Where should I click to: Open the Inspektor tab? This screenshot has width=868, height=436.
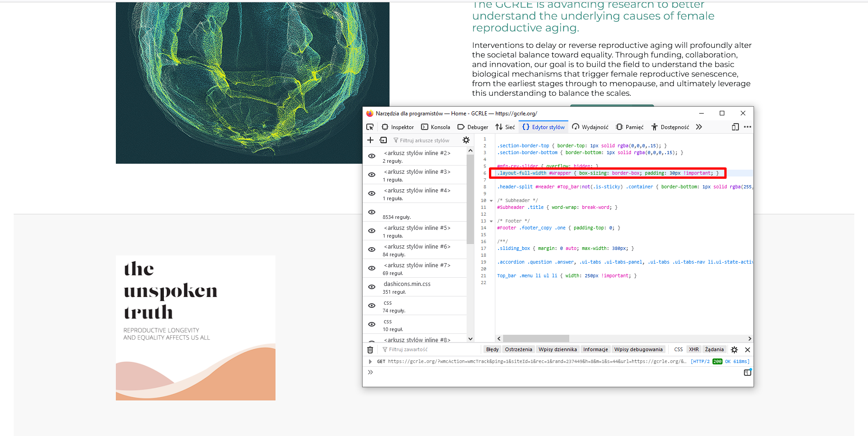[398, 127]
